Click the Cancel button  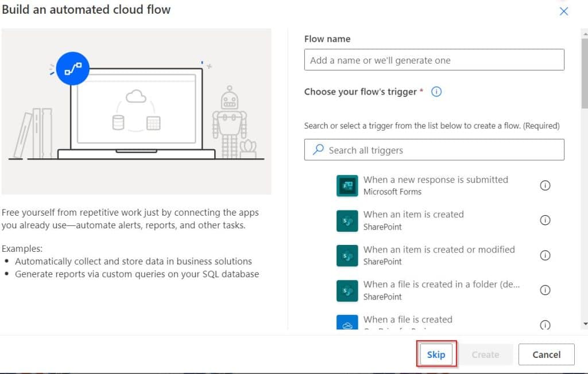point(547,354)
